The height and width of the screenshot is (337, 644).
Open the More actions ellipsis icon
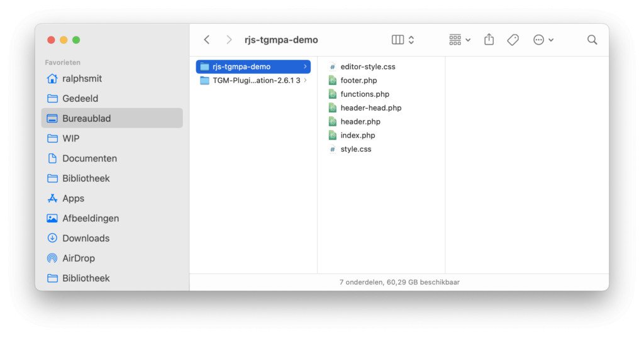(538, 40)
